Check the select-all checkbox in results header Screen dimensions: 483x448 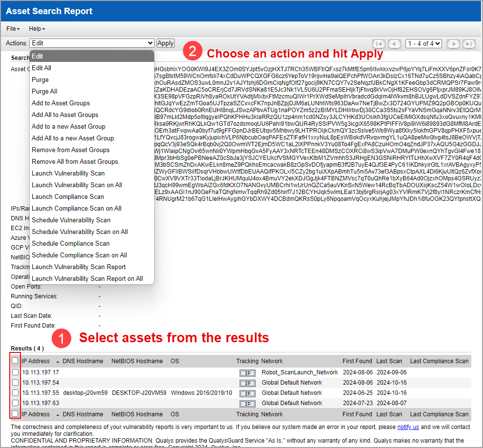click(15, 361)
